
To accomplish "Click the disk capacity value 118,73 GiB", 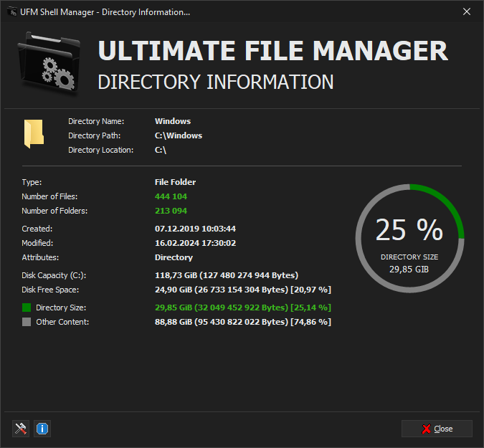I will 227,275.
